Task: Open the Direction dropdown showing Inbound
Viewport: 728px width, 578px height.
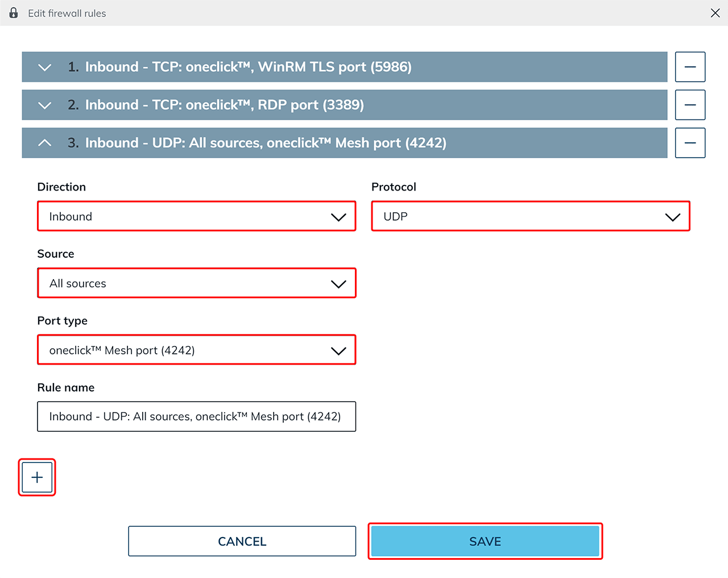Action: tap(196, 216)
